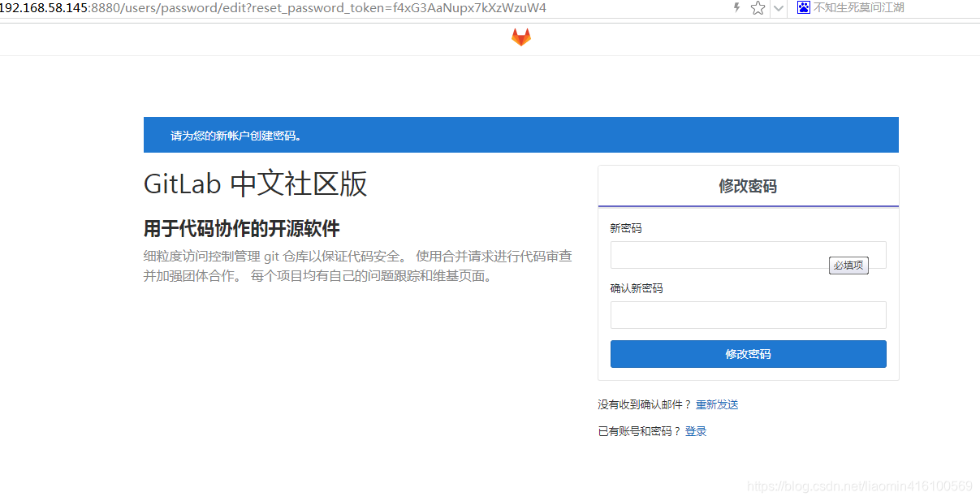Screen dimensions: 980x501
Task: Click the text 没有收到确认邮件？
Action: pos(645,404)
